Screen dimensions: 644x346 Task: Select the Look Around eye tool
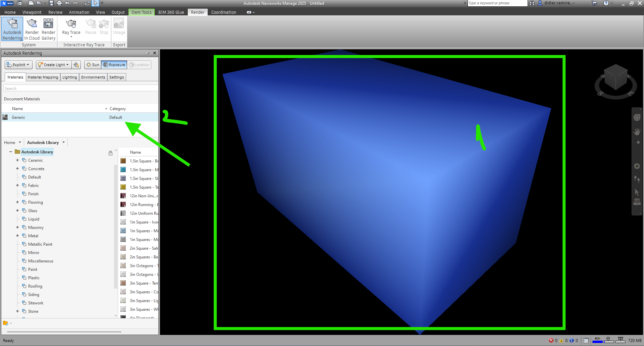point(637,166)
